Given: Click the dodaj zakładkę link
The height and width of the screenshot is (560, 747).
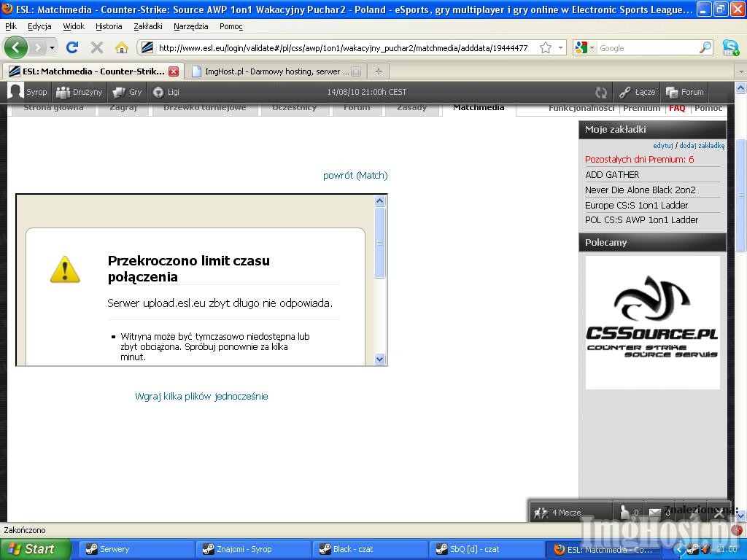Looking at the screenshot, I should pyautogui.click(x=702, y=146).
